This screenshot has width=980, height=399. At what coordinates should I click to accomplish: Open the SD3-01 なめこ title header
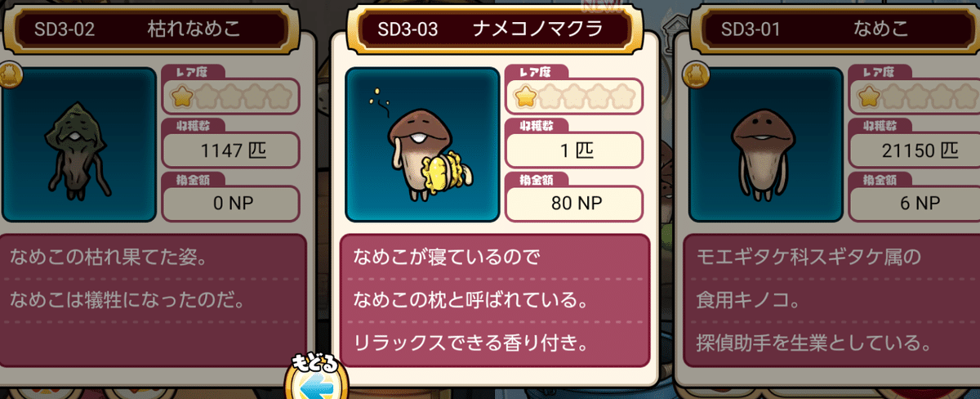(x=835, y=29)
